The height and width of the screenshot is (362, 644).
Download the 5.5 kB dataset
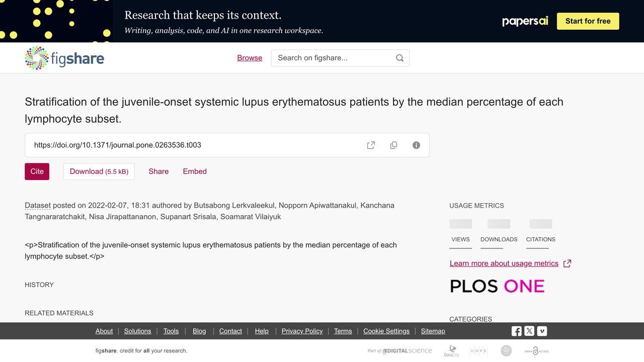99,171
